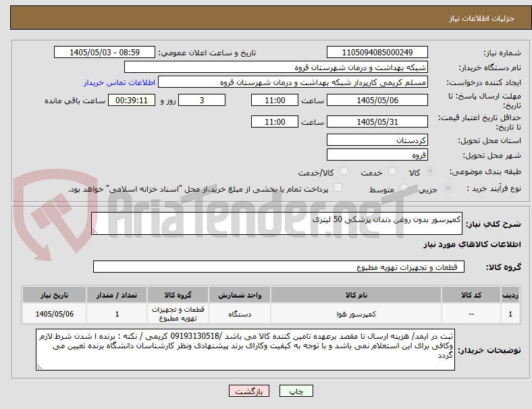
Task: Click the توضیحات خریدار label
Action: (489, 350)
